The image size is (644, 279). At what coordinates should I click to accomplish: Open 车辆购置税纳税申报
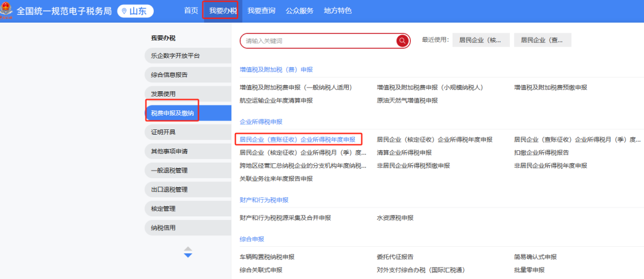(267, 257)
